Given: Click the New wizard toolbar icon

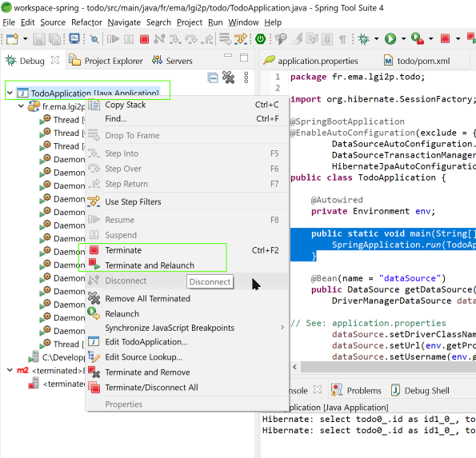Looking at the screenshot, I should 12,39.
